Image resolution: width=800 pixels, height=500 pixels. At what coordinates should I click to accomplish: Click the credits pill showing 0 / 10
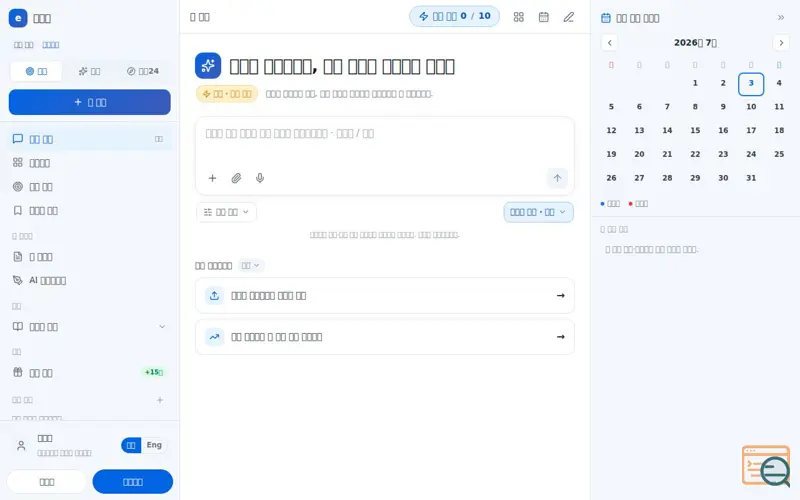click(454, 16)
